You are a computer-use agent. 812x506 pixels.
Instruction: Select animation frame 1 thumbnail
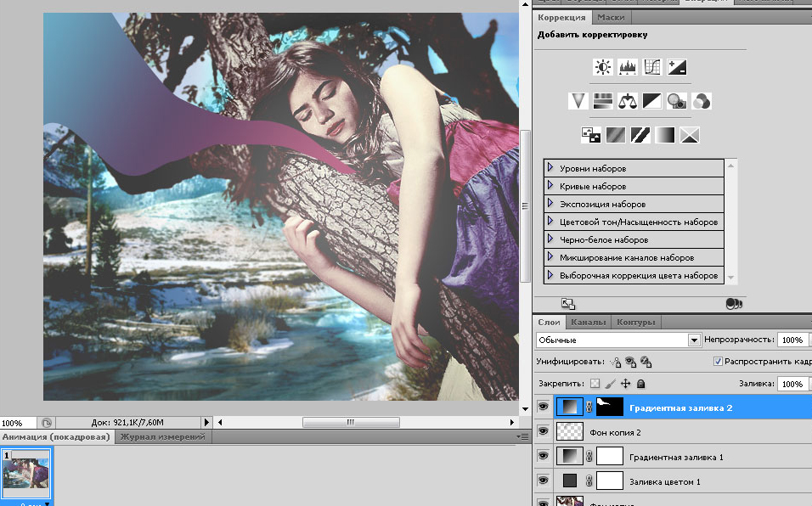coord(25,474)
